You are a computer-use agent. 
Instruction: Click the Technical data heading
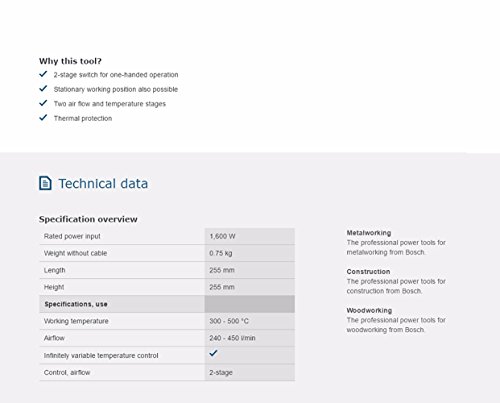coord(103,184)
